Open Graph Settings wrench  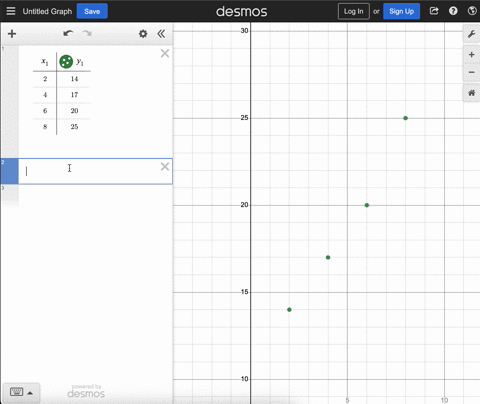click(471, 34)
